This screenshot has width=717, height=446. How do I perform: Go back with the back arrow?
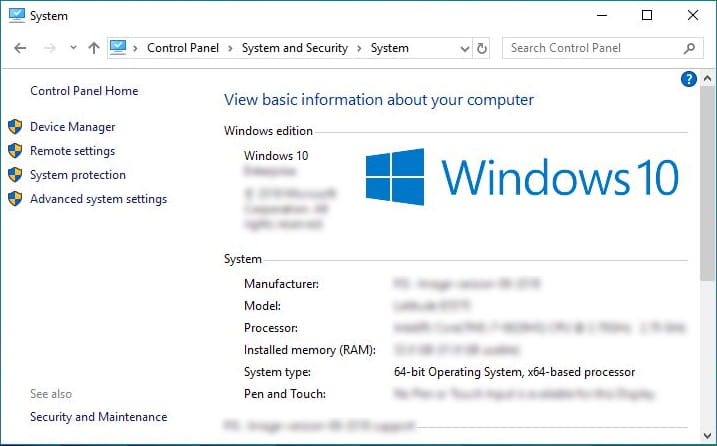(20, 48)
